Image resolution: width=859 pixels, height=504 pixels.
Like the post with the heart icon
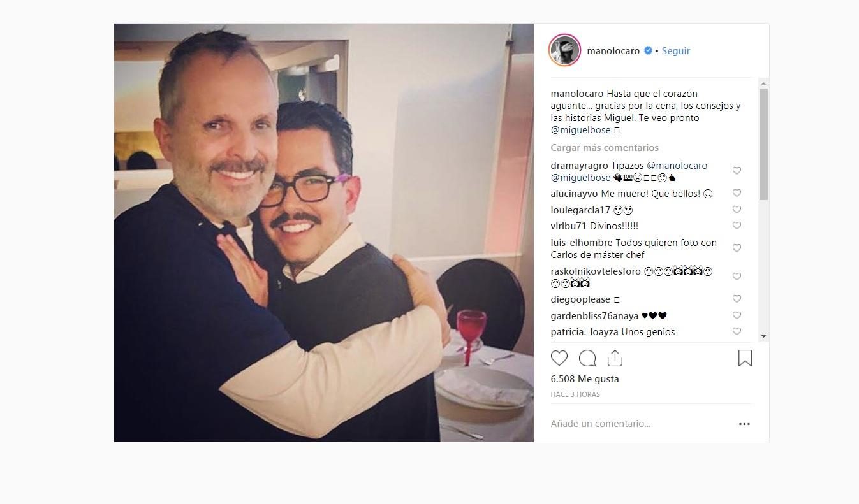tap(559, 358)
